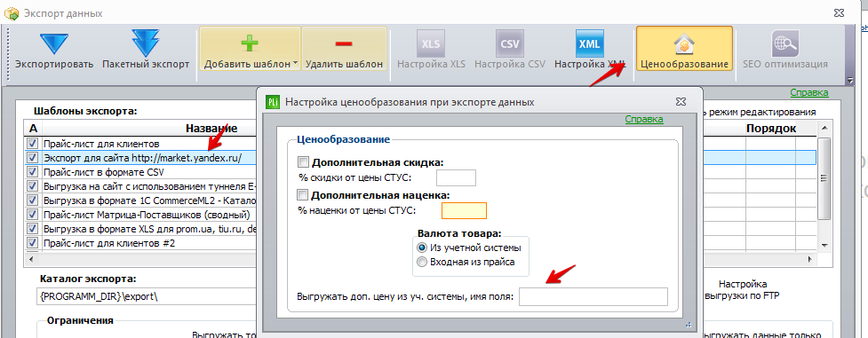Click the Порядок column header

pyautogui.click(x=771, y=129)
